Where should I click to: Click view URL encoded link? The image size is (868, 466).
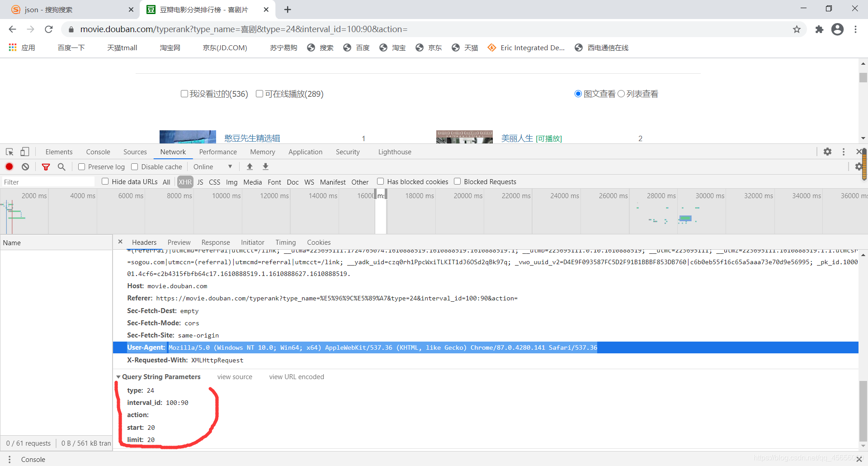(x=297, y=377)
